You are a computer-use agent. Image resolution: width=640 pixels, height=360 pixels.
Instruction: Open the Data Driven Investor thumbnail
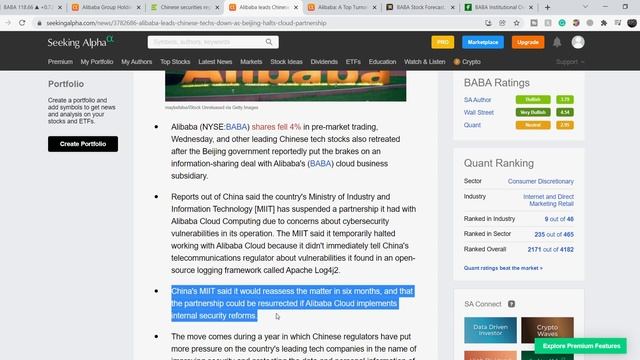click(x=490, y=330)
